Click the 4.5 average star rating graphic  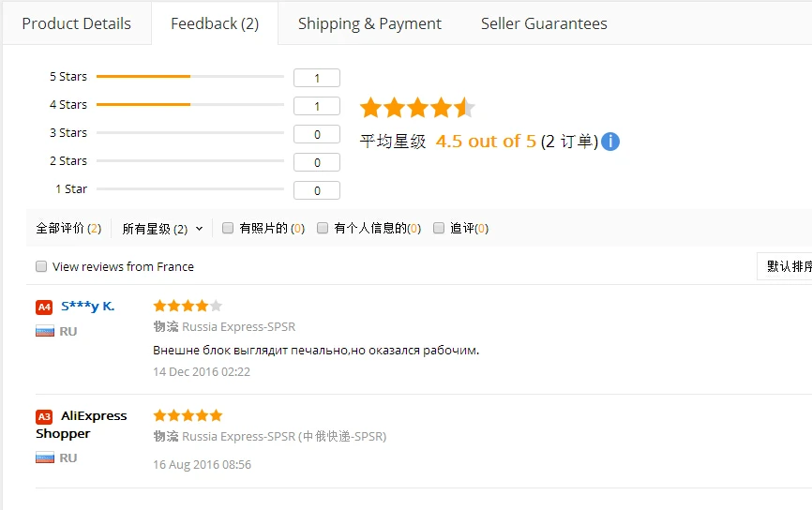pos(417,108)
